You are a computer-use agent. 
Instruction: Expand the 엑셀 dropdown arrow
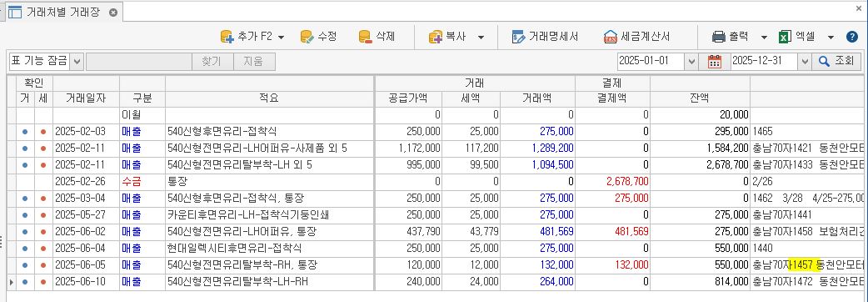831,38
